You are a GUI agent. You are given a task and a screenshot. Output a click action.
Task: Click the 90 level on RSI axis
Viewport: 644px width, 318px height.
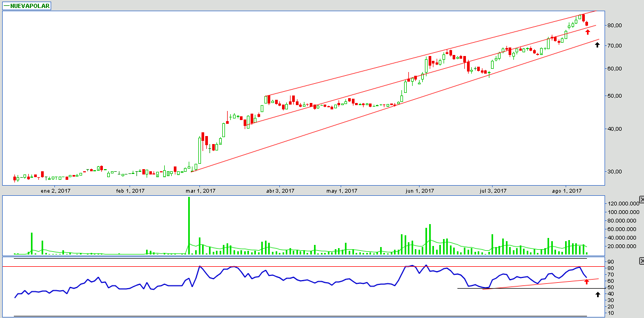tap(610, 262)
